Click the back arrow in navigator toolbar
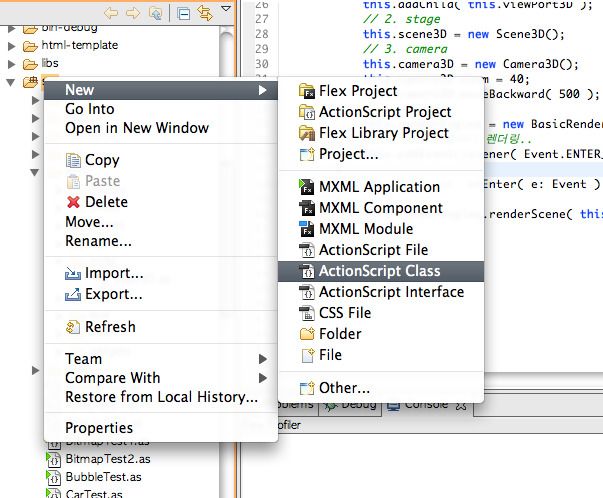Image resolution: width=603 pixels, height=498 pixels. click(111, 13)
